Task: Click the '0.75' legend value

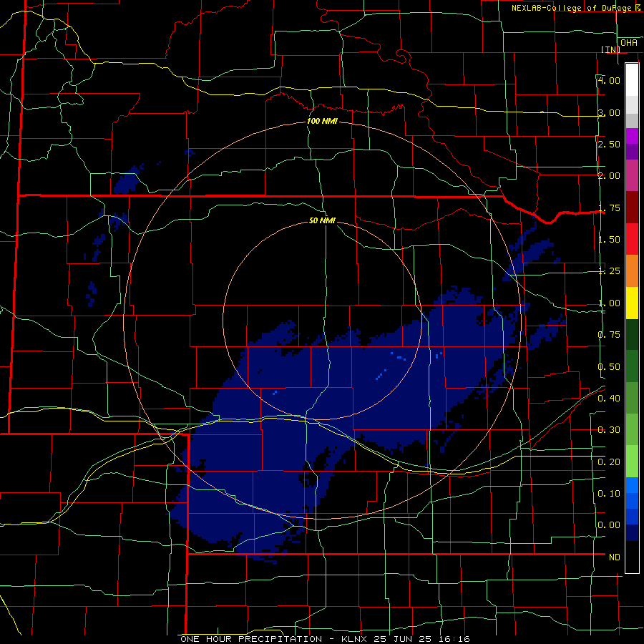Action: pos(609,335)
